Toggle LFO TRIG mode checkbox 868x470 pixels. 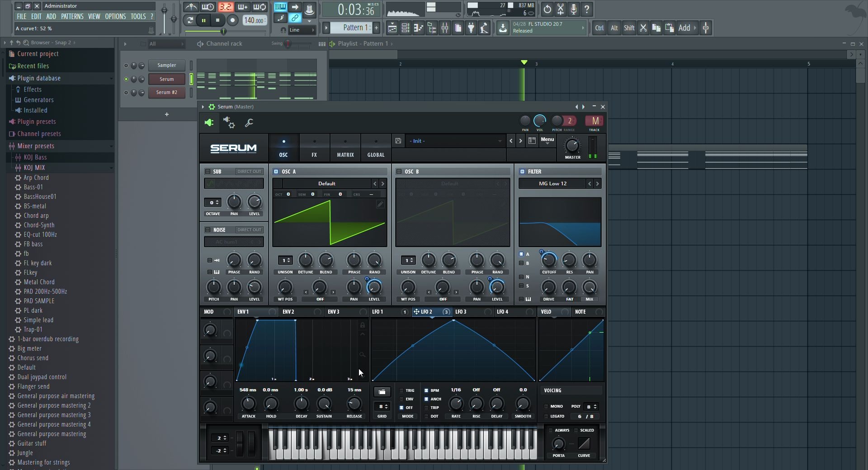tap(401, 390)
